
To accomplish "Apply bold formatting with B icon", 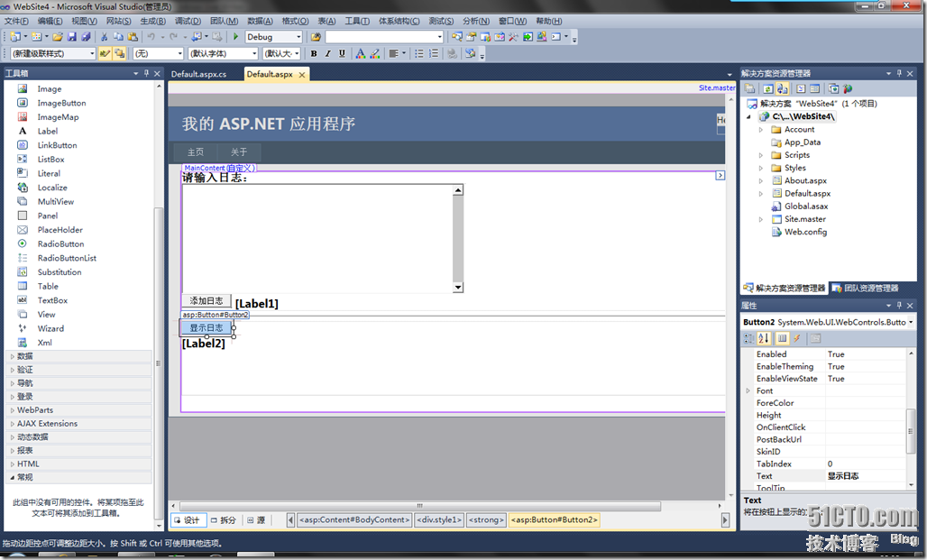I will point(313,53).
